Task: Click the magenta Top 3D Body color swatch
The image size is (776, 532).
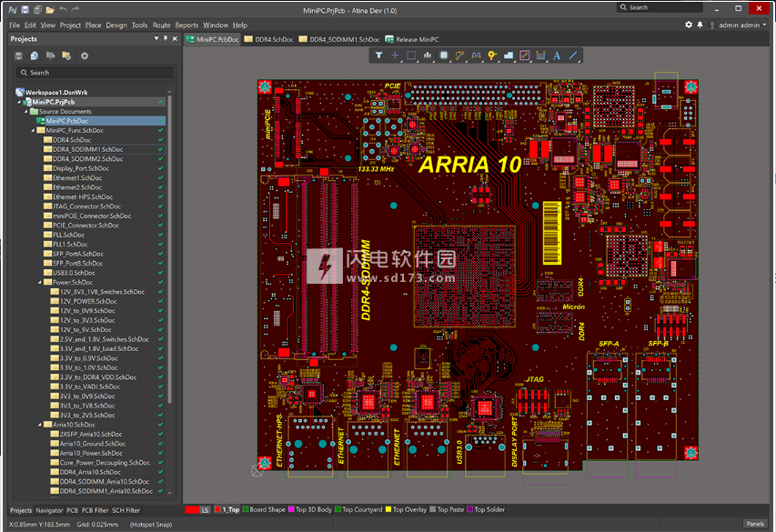Action: 291,510
